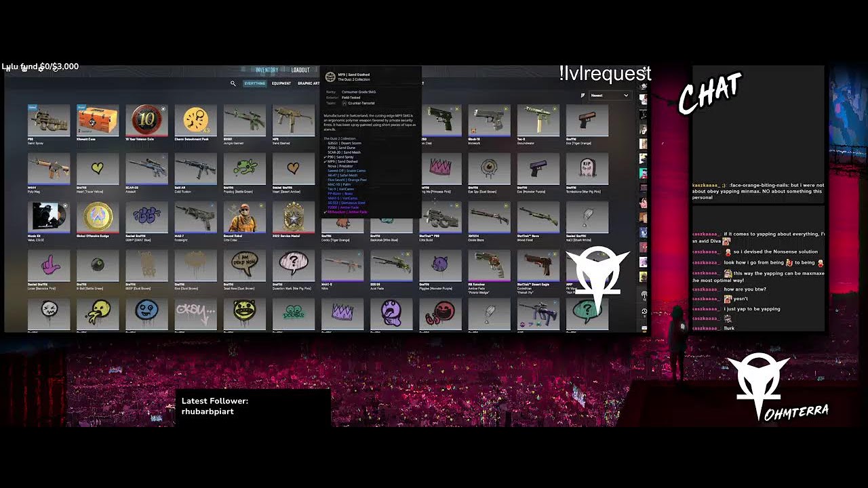Select the Loser Bazooka Pink sealed graffiti
The height and width of the screenshot is (488, 868).
click(x=49, y=266)
